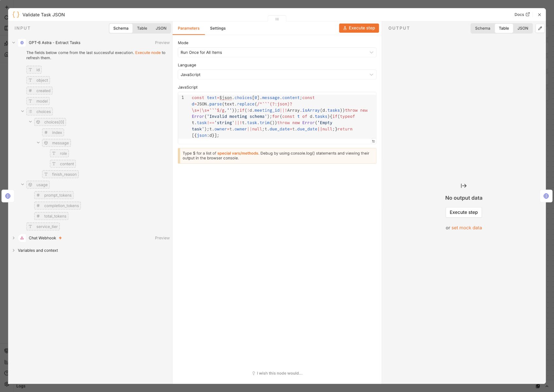554x392 pixels.
Task: Expand the code editor to full screen
Action: coord(373,141)
